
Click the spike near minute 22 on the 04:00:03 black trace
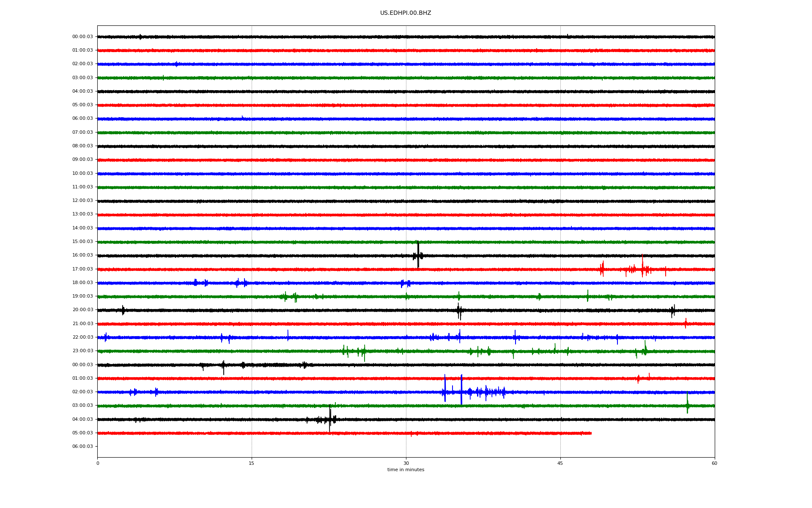point(330,419)
